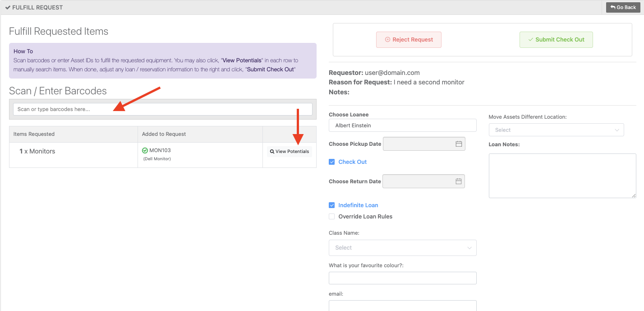Toggle the Indefinite Loan checkbox
This screenshot has width=644, height=311.
[x=332, y=205]
